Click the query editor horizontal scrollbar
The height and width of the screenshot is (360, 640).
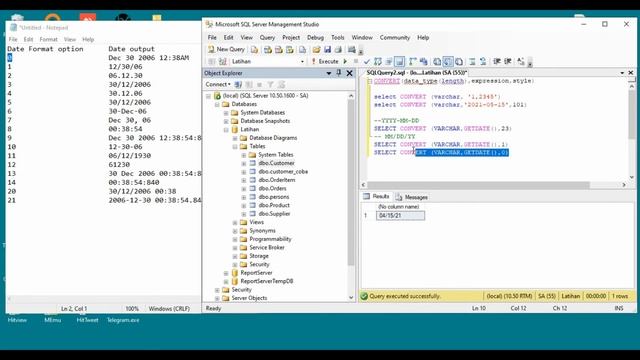point(478,185)
